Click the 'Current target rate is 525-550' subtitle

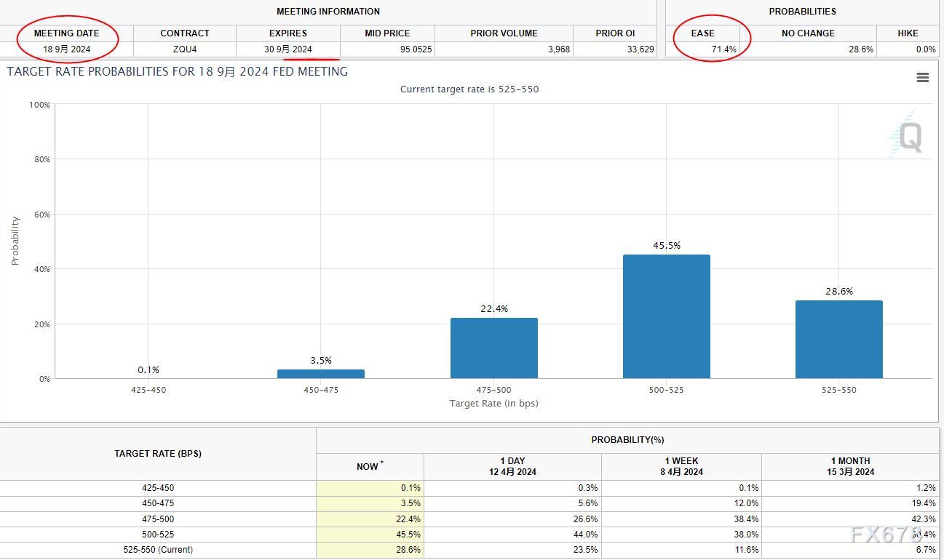(469, 89)
